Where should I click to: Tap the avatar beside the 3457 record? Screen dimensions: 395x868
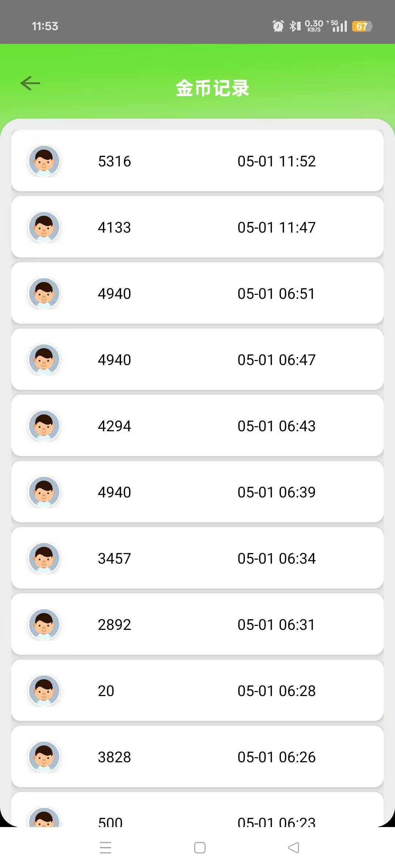coord(44,558)
